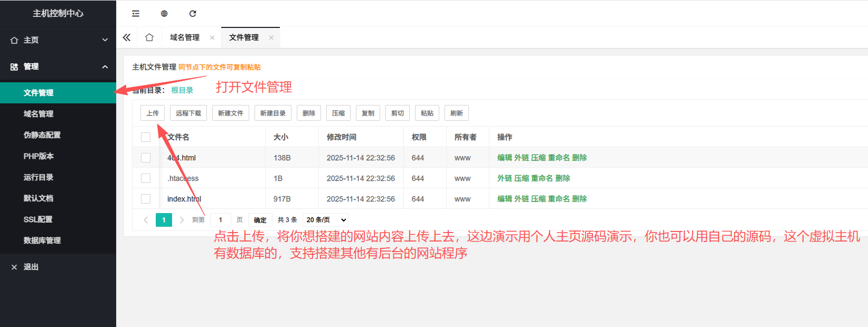Click 编辑 for 404.html
868x327 pixels.
coord(505,158)
